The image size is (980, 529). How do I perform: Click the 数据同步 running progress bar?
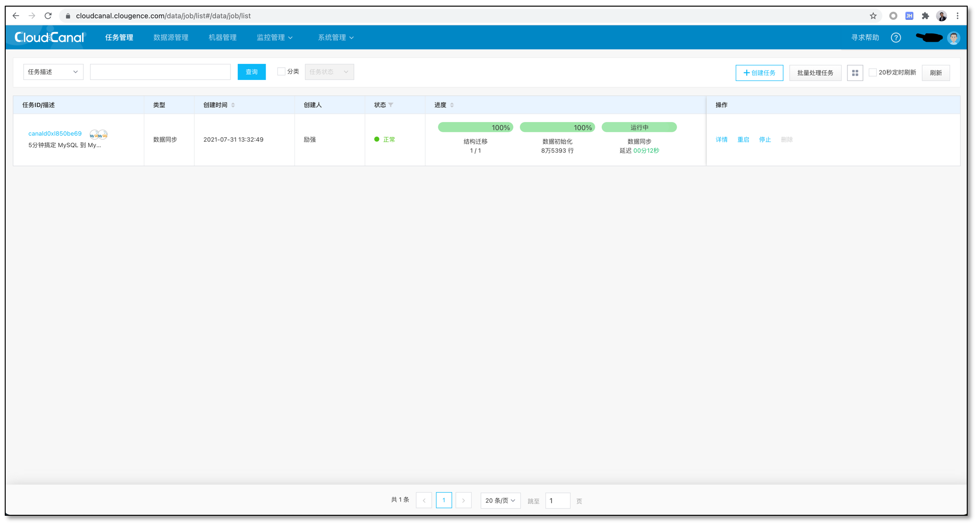click(x=639, y=128)
